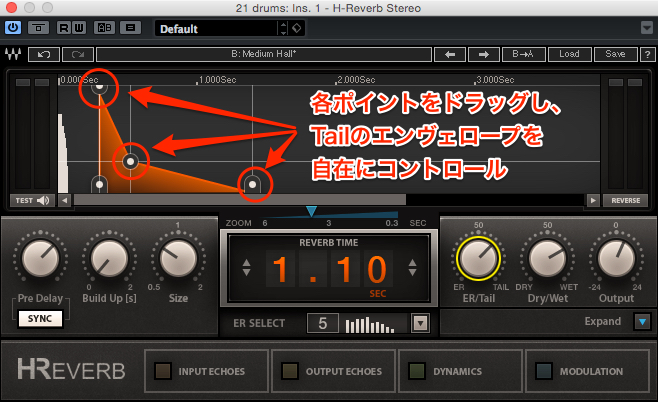Open the B: Medium Hall preset menu
Viewport: 658px width, 402px height.
coord(264,55)
